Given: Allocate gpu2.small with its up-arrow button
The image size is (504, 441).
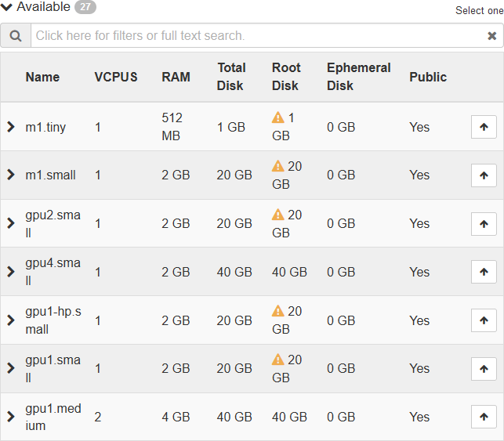Looking at the screenshot, I should 484,224.
